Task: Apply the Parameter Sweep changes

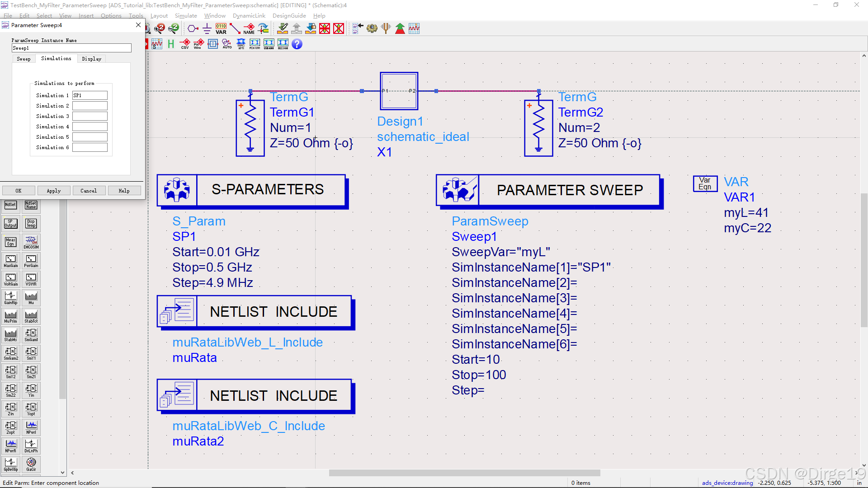Action: [54, 190]
